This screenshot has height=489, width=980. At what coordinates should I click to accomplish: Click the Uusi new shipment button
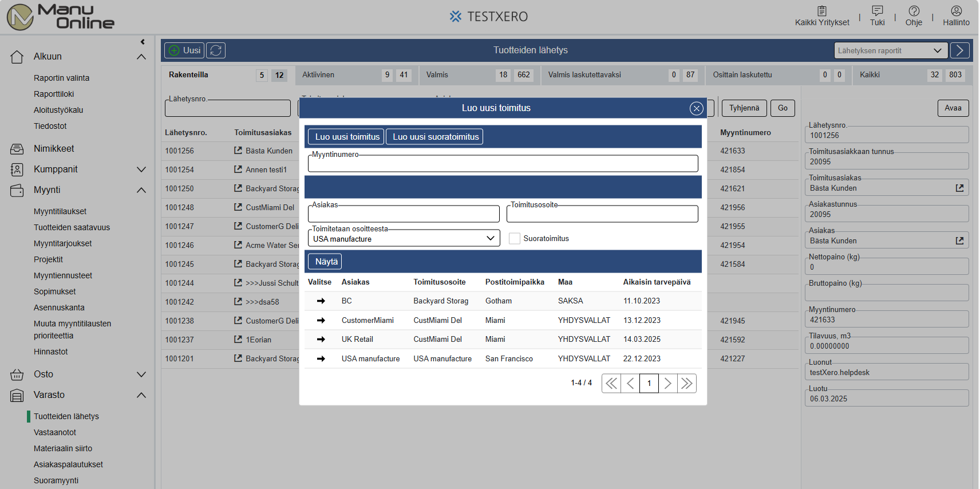click(x=184, y=50)
